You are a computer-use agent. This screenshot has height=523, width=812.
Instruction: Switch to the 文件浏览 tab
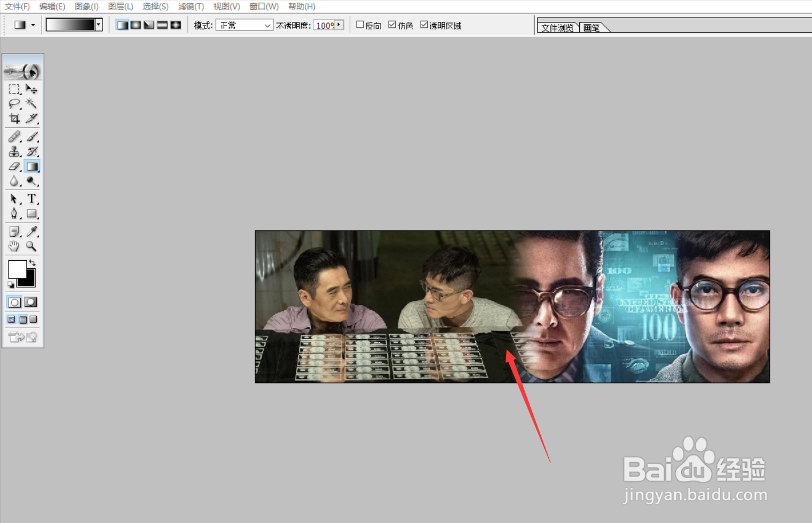click(557, 28)
